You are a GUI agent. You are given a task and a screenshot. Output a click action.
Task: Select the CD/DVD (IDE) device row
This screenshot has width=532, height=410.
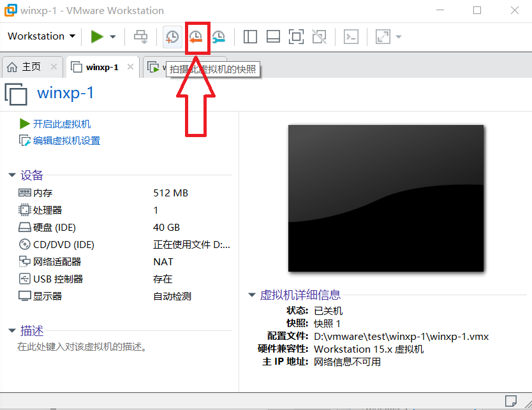point(125,244)
